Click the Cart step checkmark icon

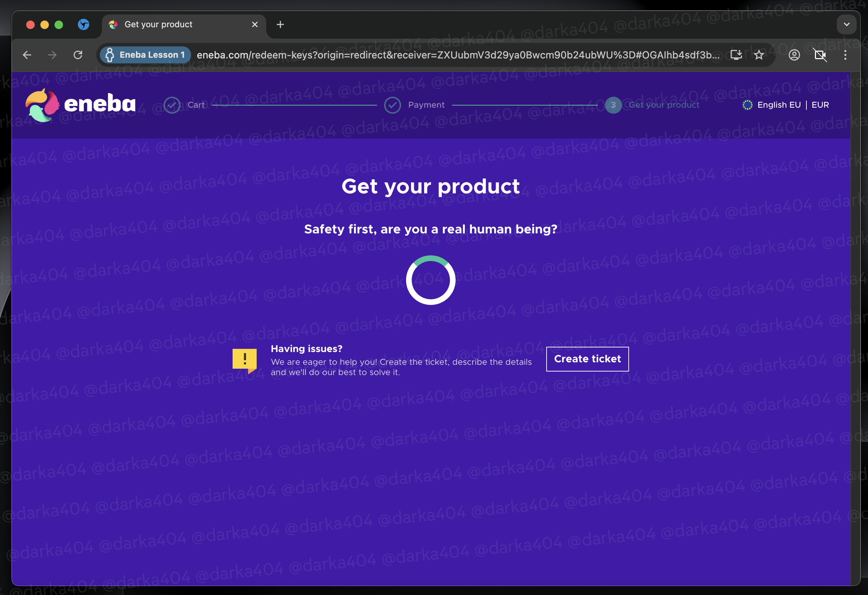[172, 105]
